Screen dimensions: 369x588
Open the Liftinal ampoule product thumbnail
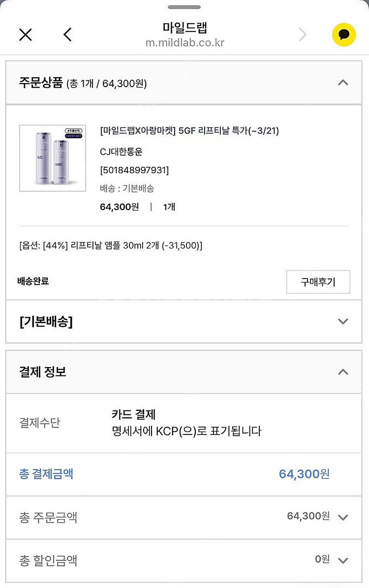(53, 158)
